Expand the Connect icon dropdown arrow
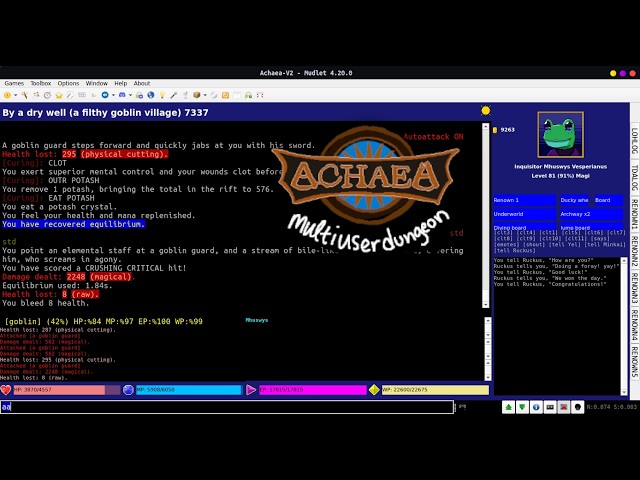 pos(16,95)
